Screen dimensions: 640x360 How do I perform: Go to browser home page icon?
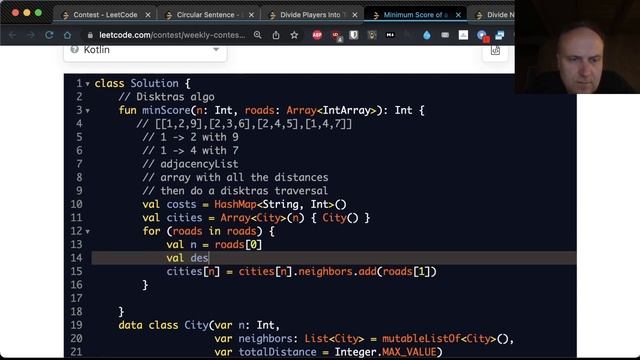pyautogui.click(x=67, y=35)
